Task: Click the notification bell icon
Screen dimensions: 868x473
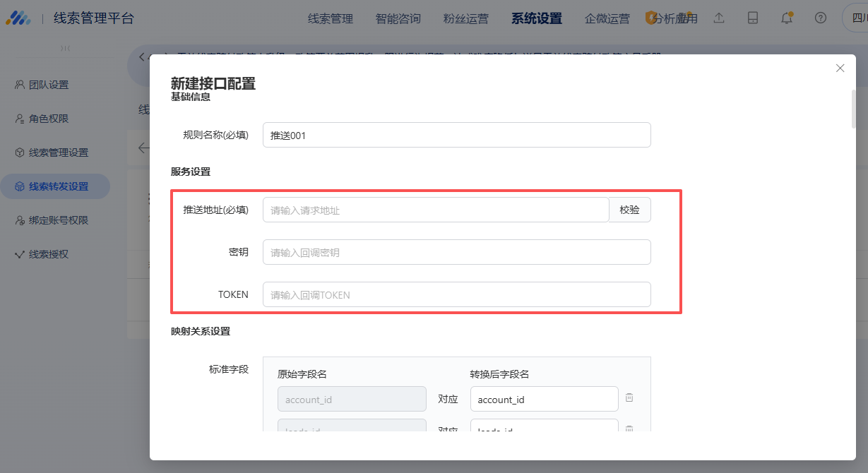Action: click(x=786, y=18)
